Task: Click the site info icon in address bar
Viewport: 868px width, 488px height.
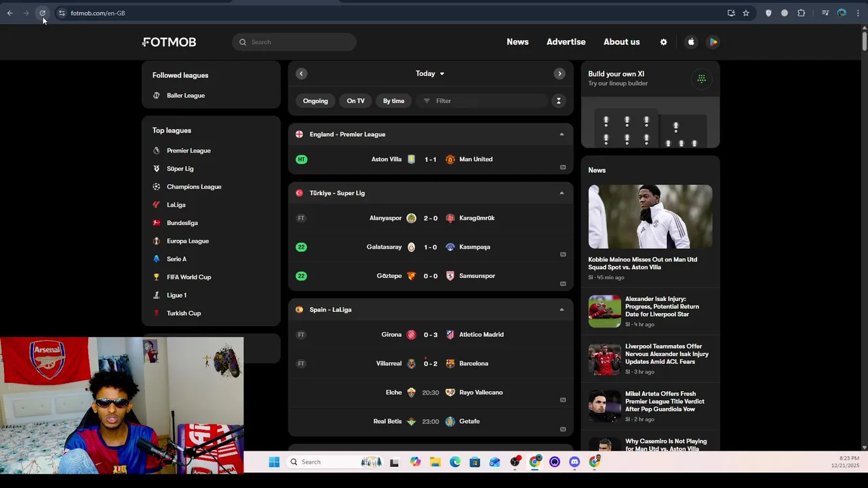Action: (x=62, y=13)
